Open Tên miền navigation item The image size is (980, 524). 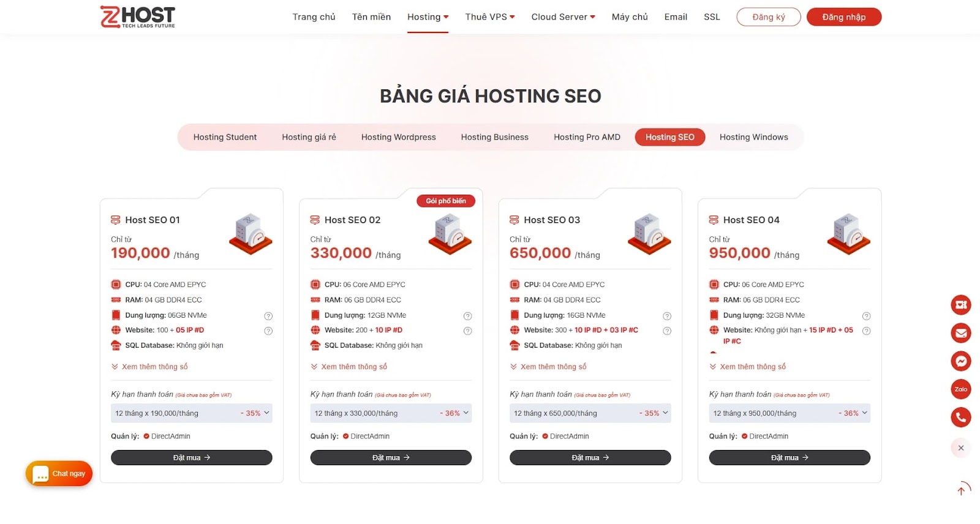point(372,17)
